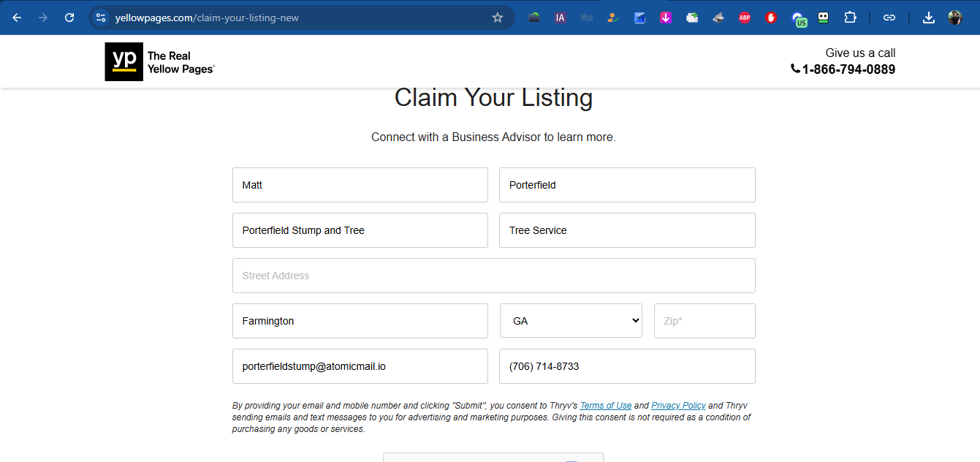Click the phone icon beside 1-866-794-0889
Screen dimensions: 980x462
[795, 69]
